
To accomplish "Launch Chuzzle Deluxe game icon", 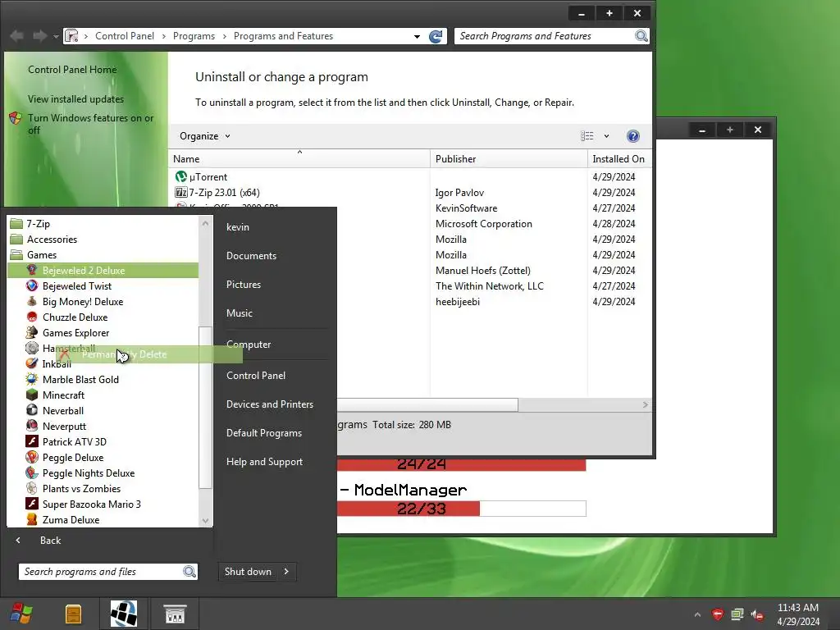I will pos(32,317).
